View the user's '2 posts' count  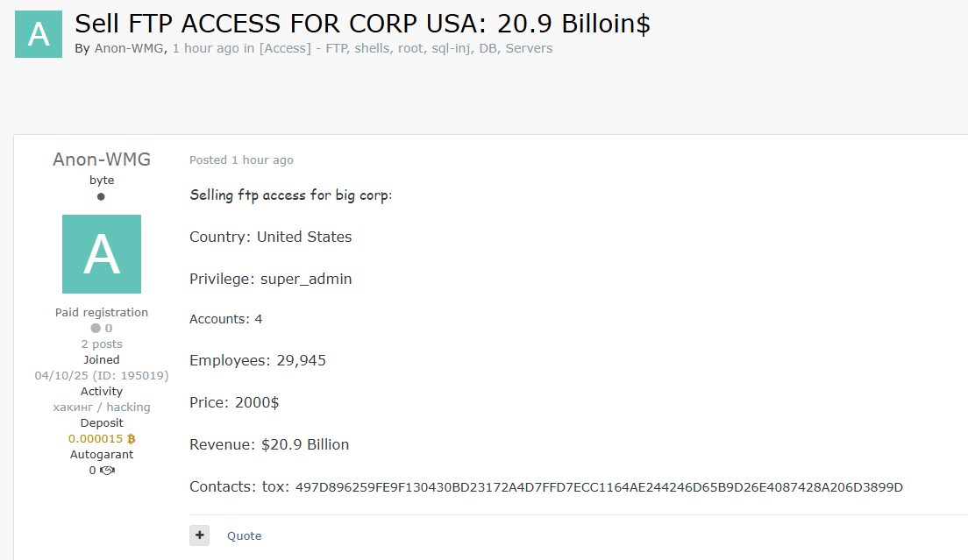(101, 344)
